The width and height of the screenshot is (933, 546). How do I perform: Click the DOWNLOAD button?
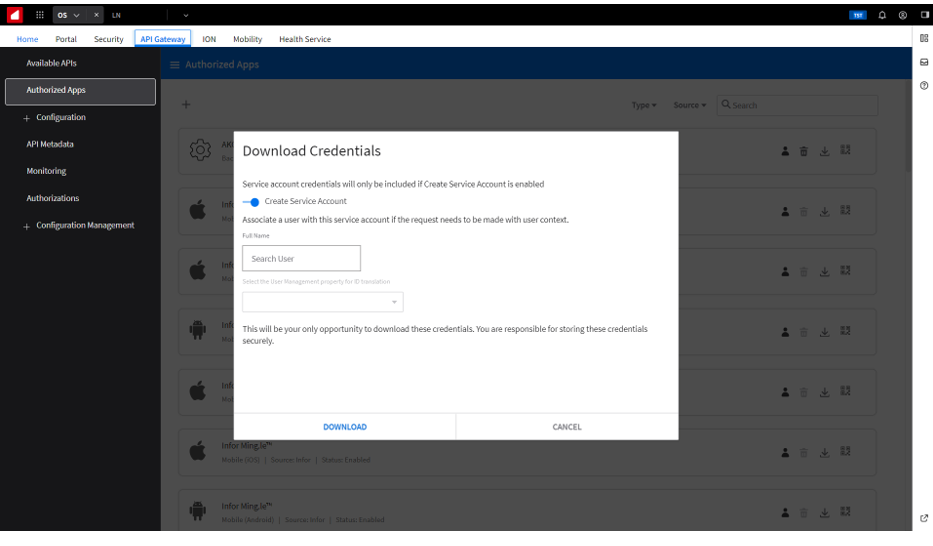tap(345, 427)
